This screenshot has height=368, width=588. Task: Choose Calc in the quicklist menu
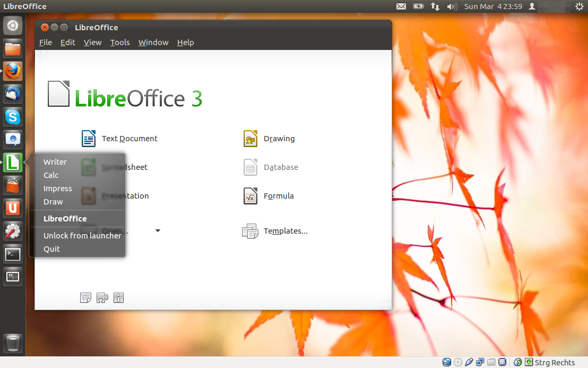[x=51, y=175]
